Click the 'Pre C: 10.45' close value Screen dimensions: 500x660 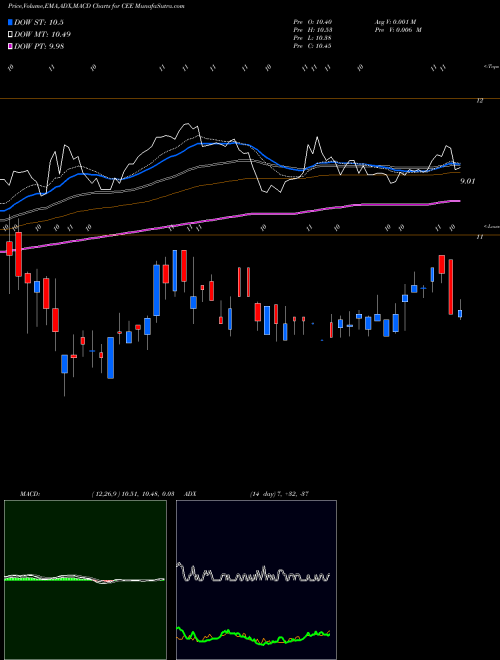312,46
